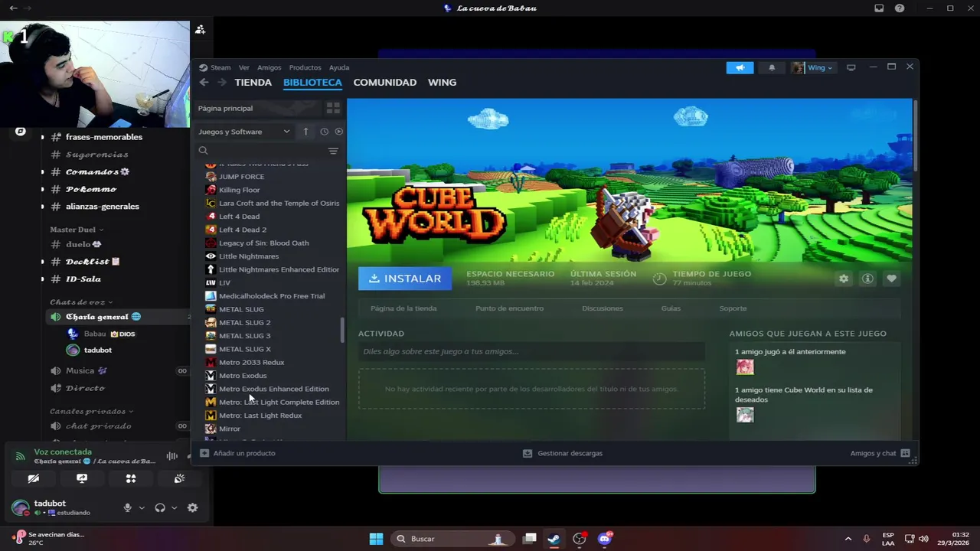
Task: Switch Steam to Big Picture mode icon
Action: tap(851, 67)
